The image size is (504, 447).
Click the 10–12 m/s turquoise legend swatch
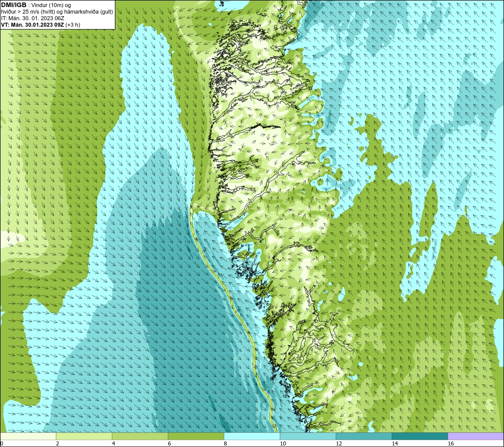tap(308, 436)
